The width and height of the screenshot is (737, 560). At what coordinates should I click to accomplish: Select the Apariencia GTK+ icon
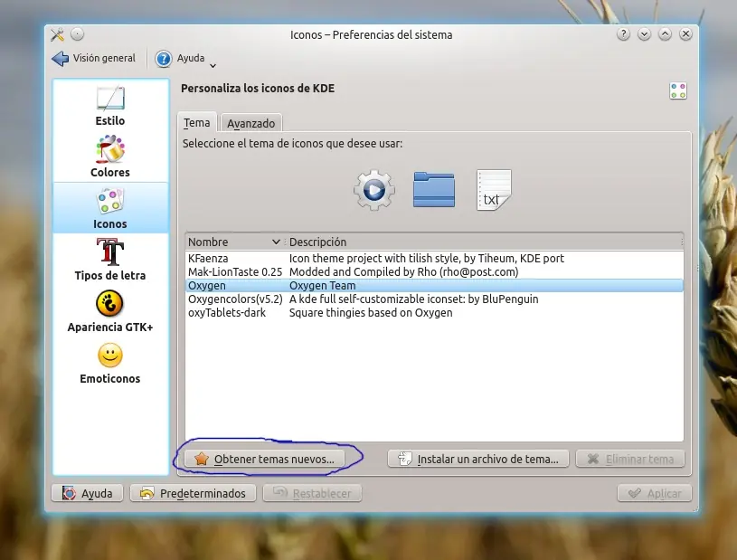coord(109,311)
